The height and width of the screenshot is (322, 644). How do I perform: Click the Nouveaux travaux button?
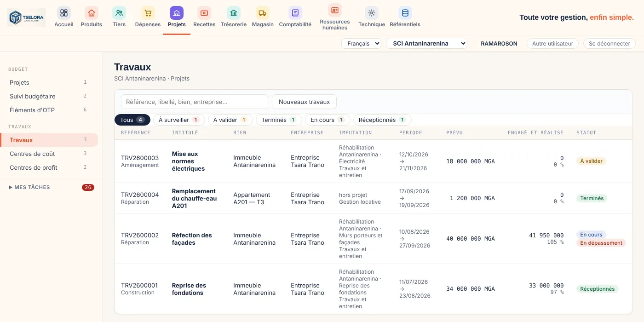pos(305,102)
